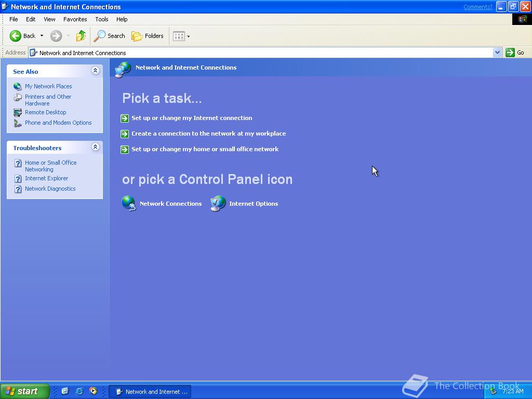Open the File menu
The width and height of the screenshot is (532, 399).
coord(14,19)
